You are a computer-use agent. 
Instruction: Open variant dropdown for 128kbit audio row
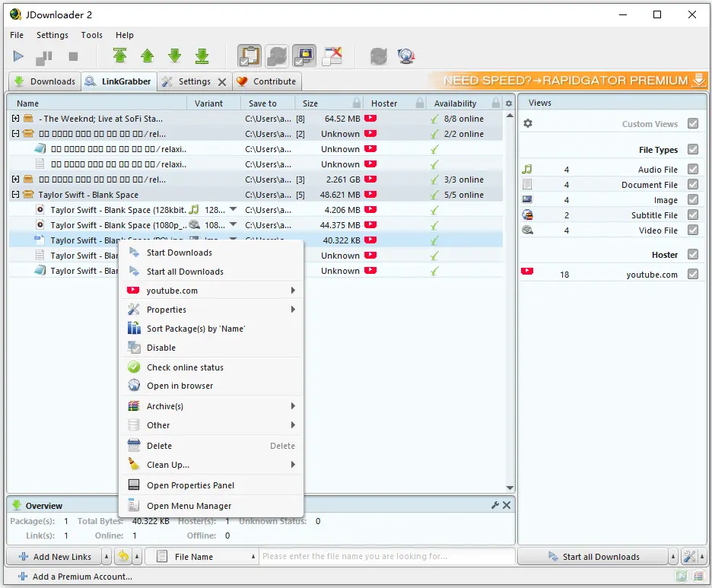click(x=233, y=209)
